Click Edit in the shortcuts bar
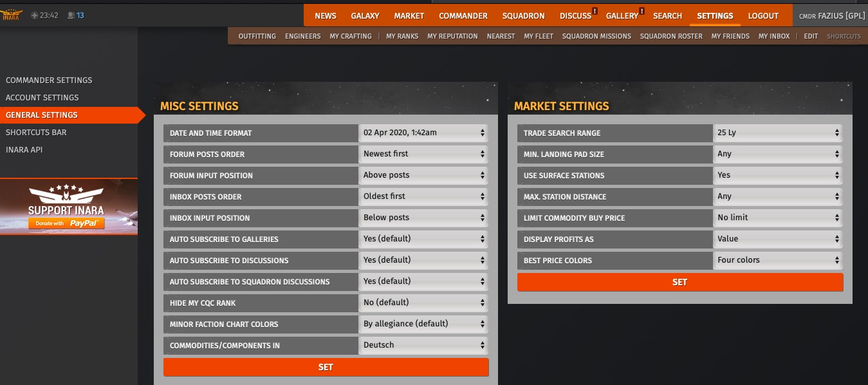The image size is (868, 385). coord(811,36)
